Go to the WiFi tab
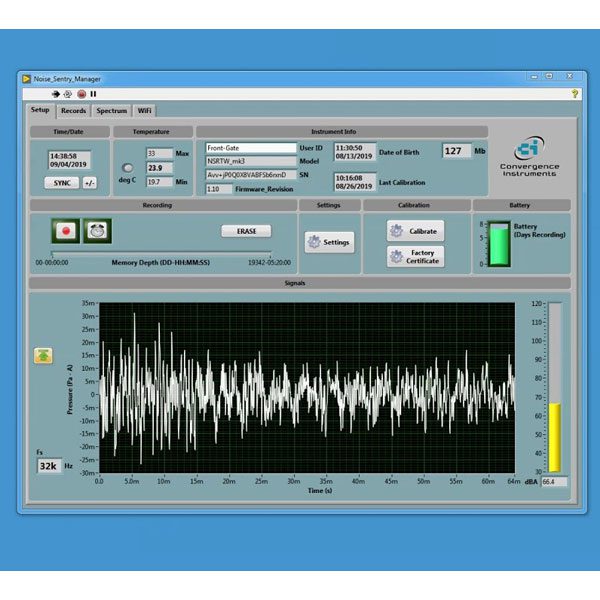The height and width of the screenshot is (600, 600). [146, 110]
